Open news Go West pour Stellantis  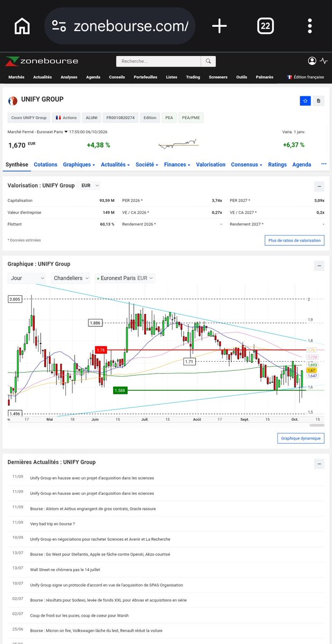[100, 554]
